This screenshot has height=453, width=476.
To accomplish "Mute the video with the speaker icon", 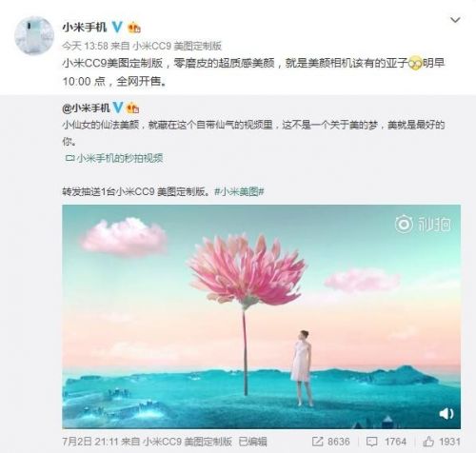I will tap(446, 414).
